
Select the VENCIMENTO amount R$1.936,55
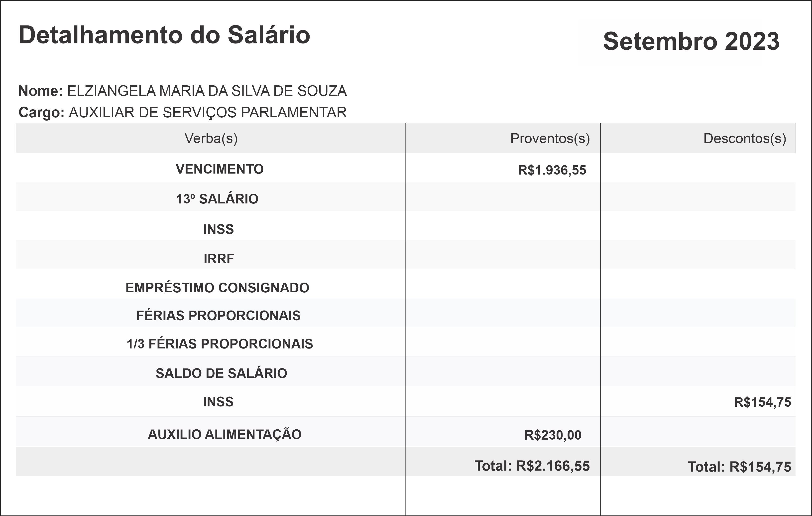pyautogui.click(x=552, y=170)
